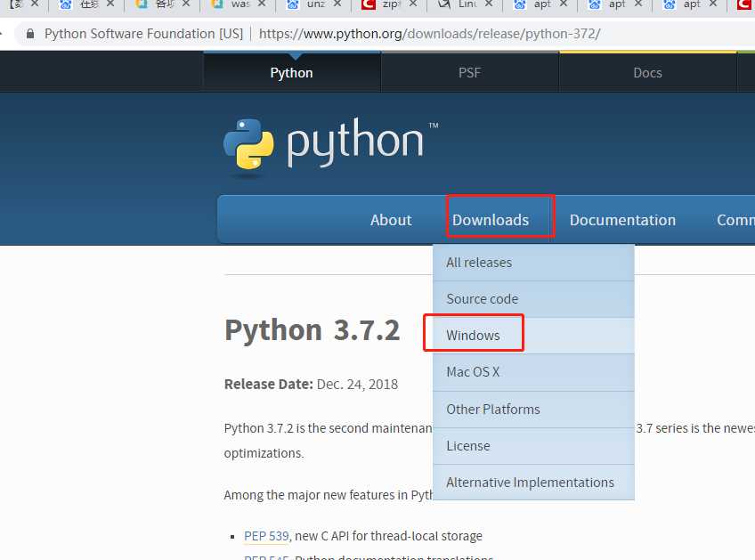Open the PSF tab in the top site bar

pos(470,73)
